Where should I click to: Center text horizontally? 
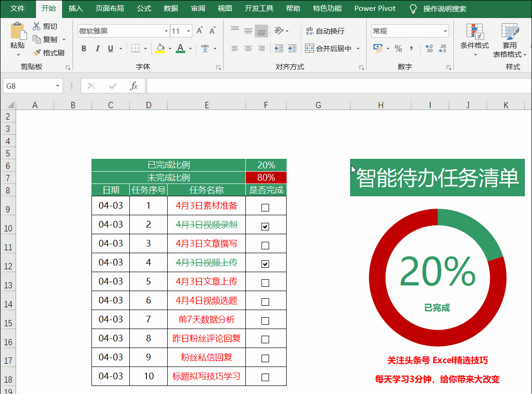pos(248,48)
